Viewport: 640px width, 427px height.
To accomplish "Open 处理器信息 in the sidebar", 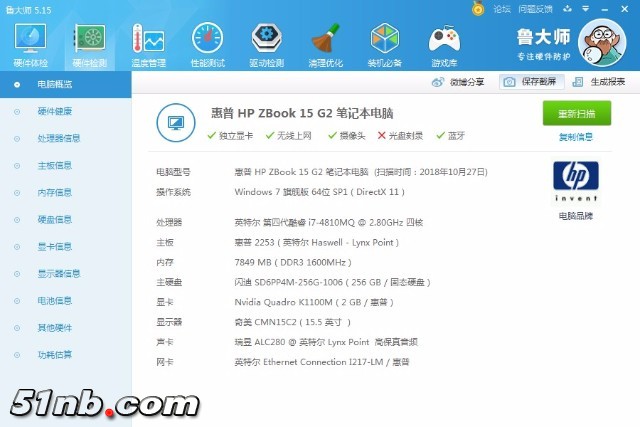I will (x=58, y=138).
